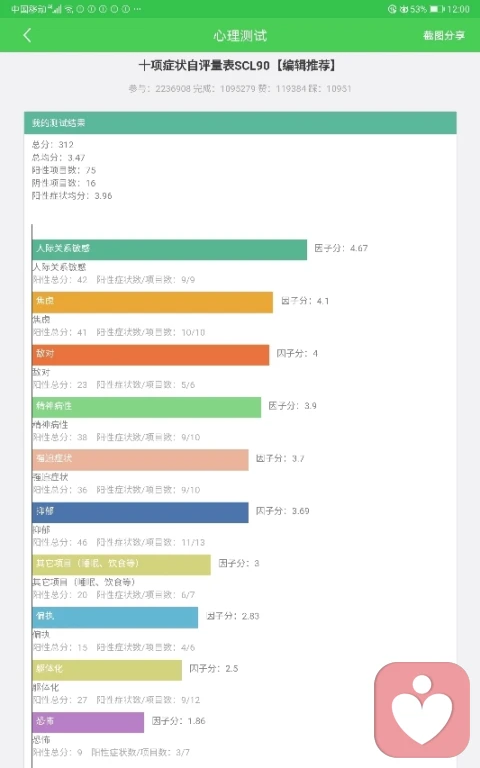
Task: Select the yellow-green 躯体化 bar
Action: 107,670
